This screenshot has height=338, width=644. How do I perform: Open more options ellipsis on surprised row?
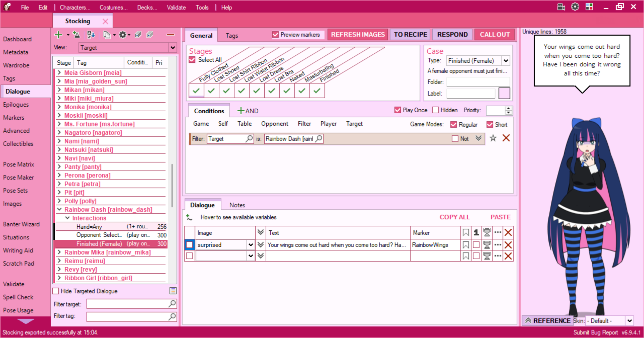coord(498,245)
